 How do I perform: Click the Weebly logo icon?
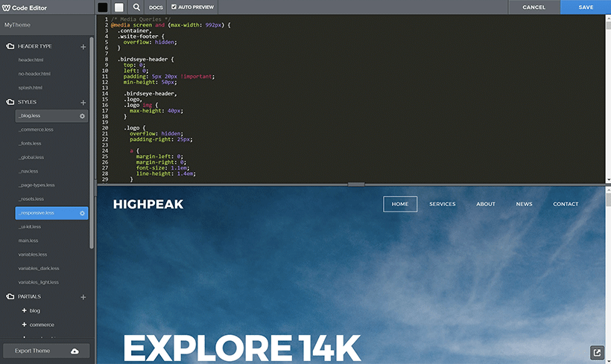tap(6, 7)
